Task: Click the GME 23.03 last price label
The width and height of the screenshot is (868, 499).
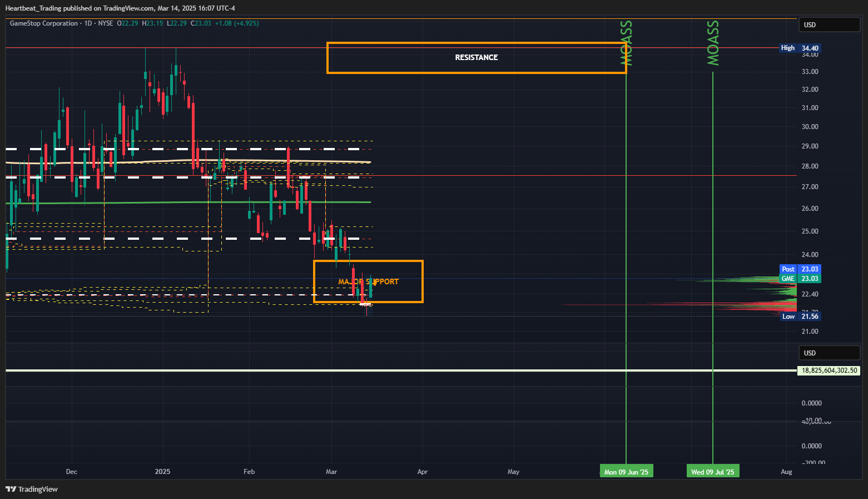Action: click(x=800, y=278)
